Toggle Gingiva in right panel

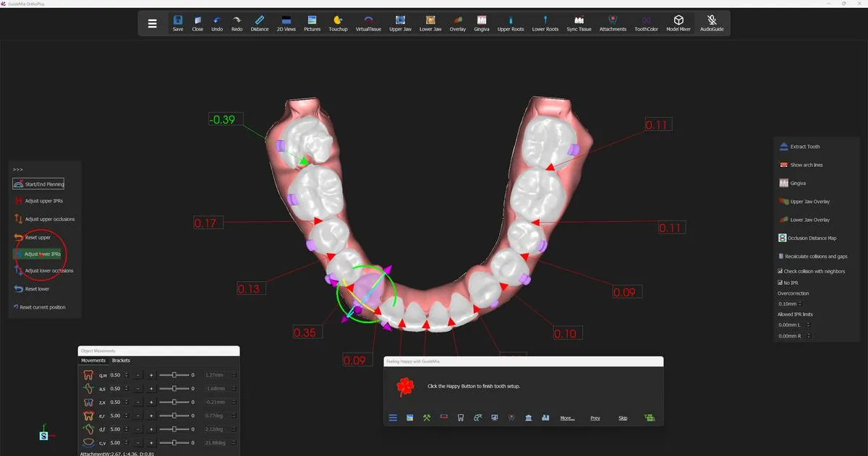click(792, 184)
